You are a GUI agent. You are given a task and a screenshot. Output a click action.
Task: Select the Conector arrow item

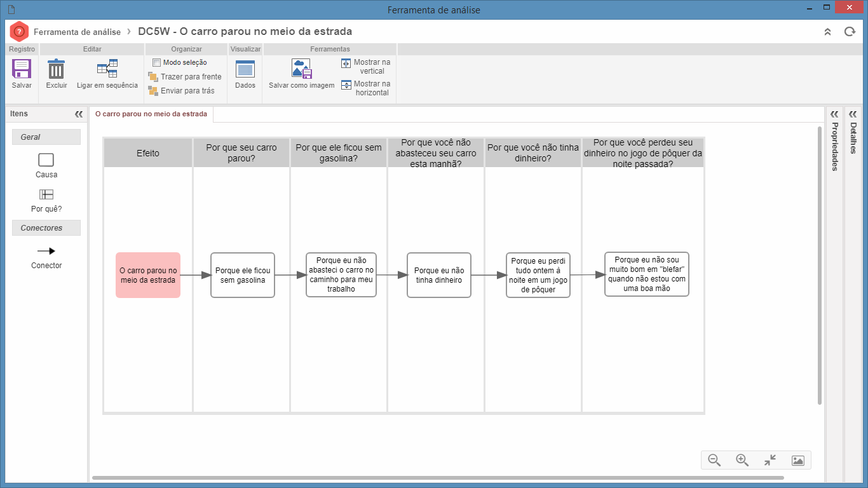(x=46, y=251)
